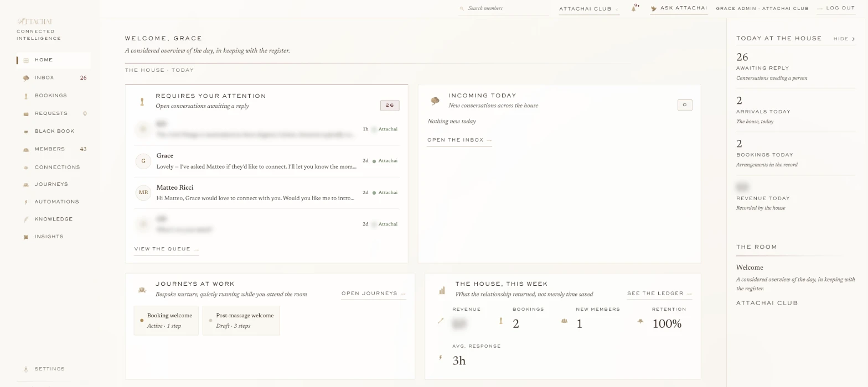
Task: Click the bar chart icon beside The House, This Week
Action: [x=442, y=290]
